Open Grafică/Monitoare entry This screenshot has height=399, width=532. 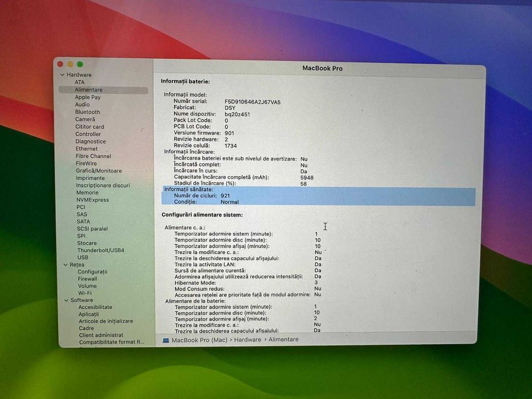pyautogui.click(x=99, y=170)
